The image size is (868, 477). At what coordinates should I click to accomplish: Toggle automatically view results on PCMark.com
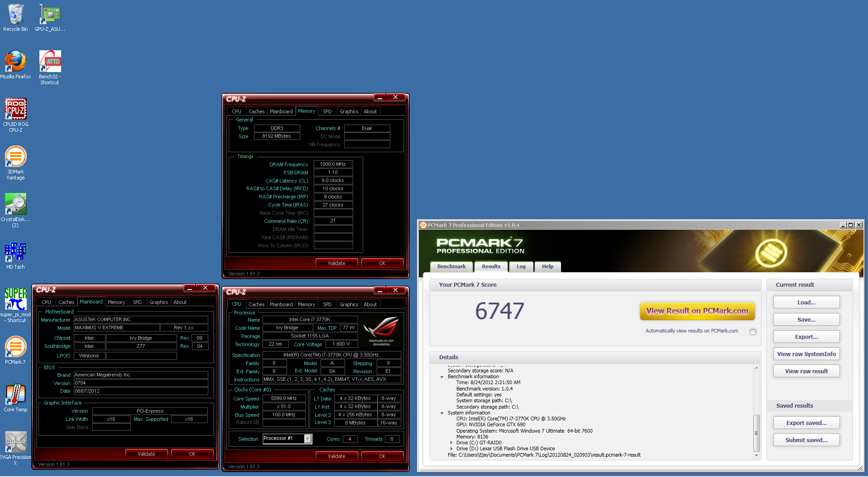pyautogui.click(x=753, y=332)
